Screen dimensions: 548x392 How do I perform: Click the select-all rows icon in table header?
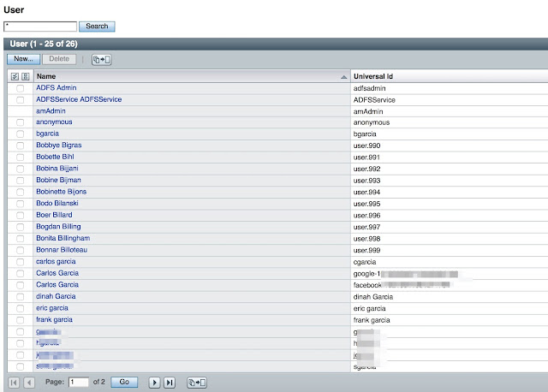pos(15,76)
